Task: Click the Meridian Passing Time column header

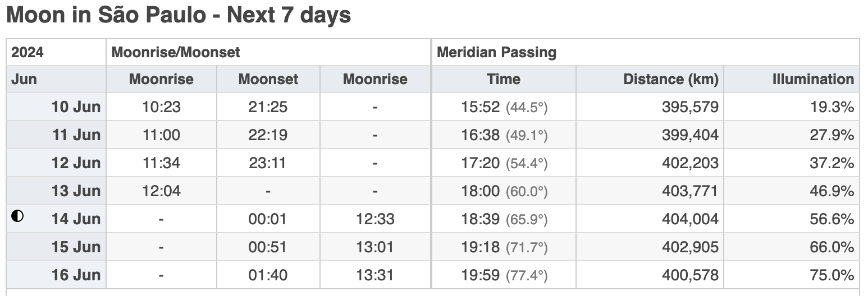Action: pyautogui.click(x=504, y=79)
